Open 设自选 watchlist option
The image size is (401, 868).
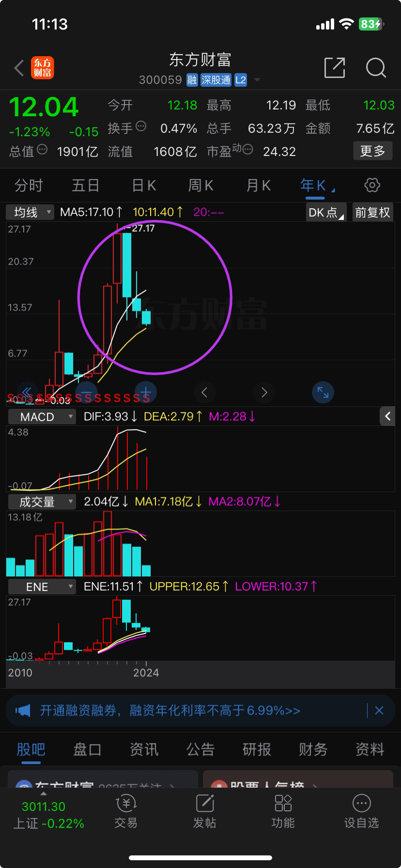tap(361, 812)
